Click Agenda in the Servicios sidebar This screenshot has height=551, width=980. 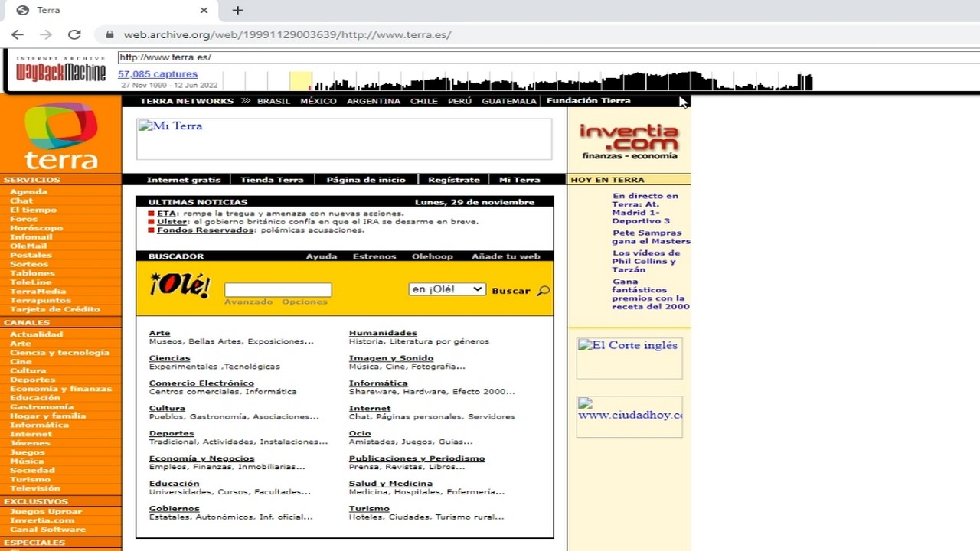pos(28,192)
